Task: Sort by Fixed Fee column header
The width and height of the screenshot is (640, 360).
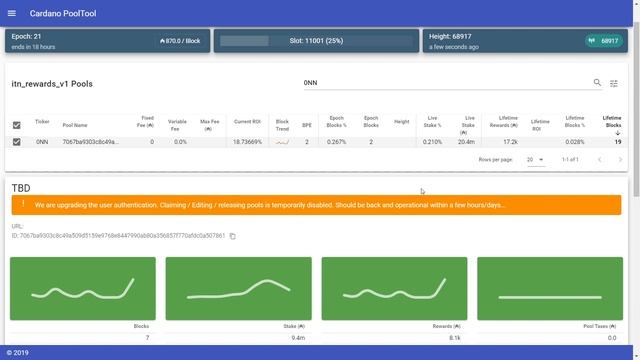Action: pyautogui.click(x=145, y=122)
